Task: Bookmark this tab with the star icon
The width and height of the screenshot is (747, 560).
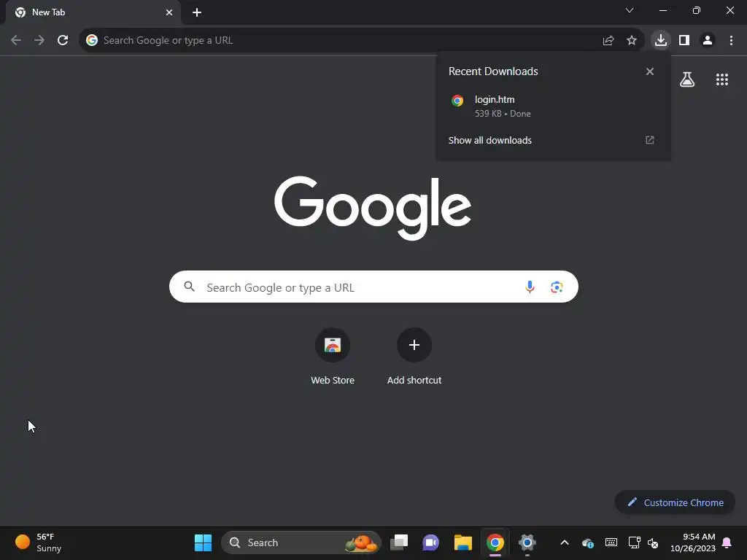Action: [632, 41]
